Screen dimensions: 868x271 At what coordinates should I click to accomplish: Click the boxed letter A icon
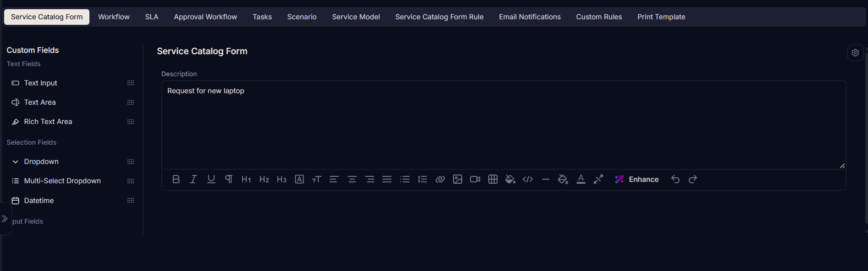299,179
